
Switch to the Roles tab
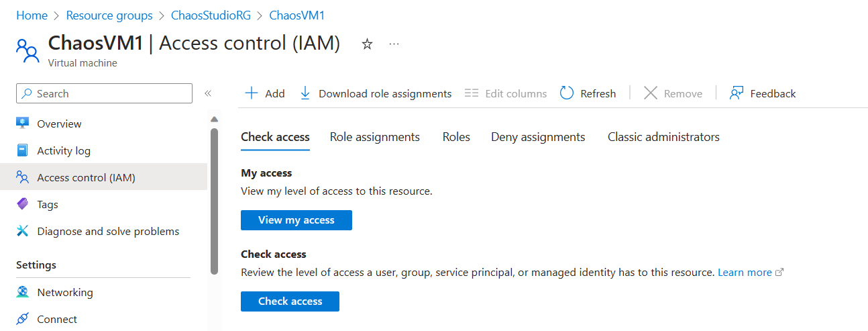456,137
